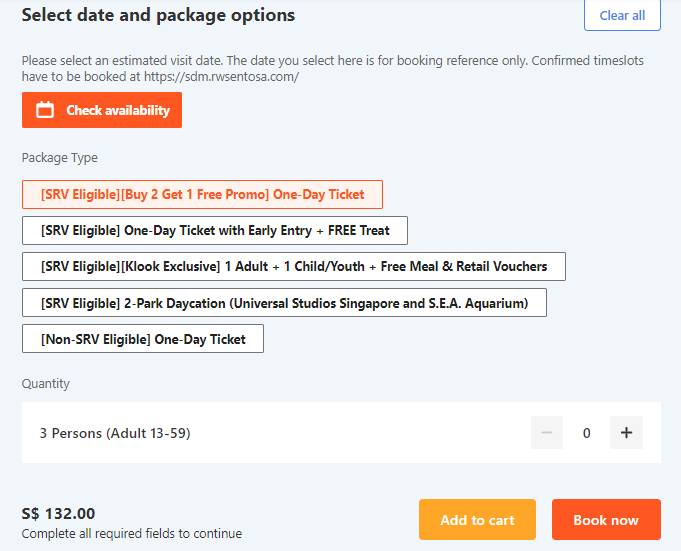The height and width of the screenshot is (551, 681).
Task: Click the quantity value field showing 0
Action: click(x=586, y=433)
